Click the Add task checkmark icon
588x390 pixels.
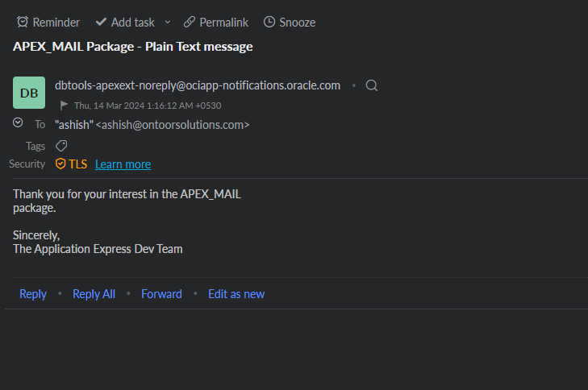(x=101, y=22)
